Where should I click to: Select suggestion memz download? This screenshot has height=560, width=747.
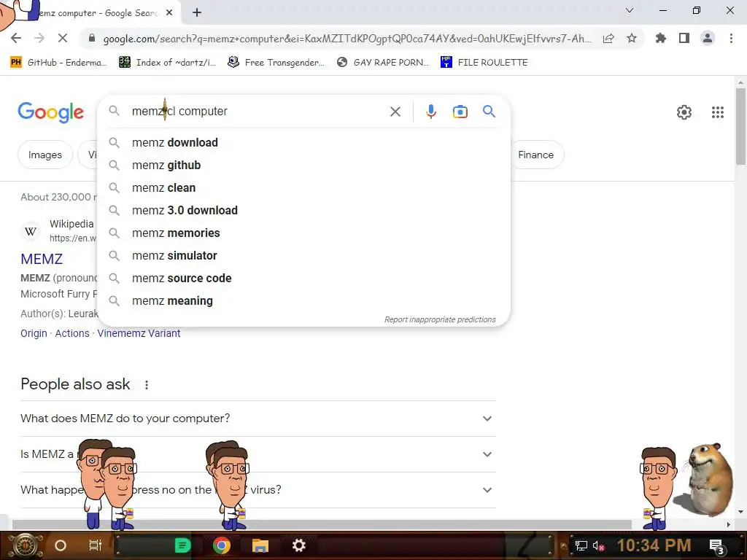303,142
